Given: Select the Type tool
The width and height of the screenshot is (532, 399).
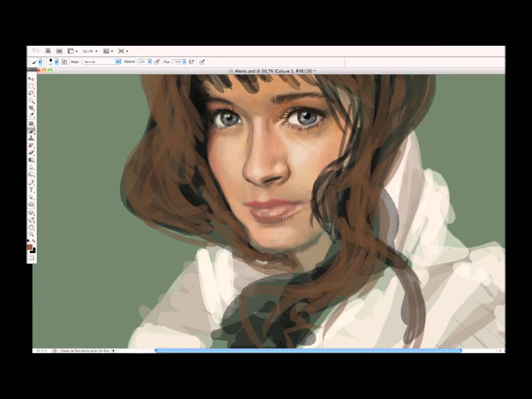Looking at the screenshot, I should (x=31, y=190).
